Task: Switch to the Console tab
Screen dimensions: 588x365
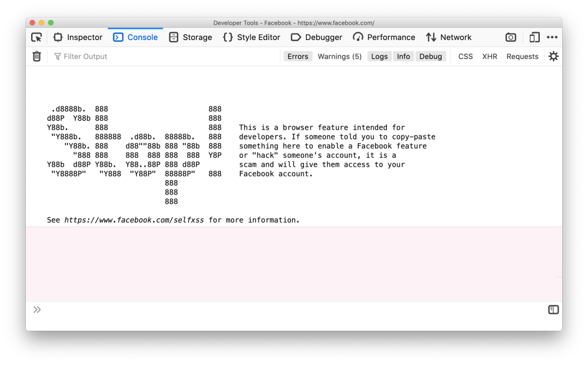Action: click(135, 37)
